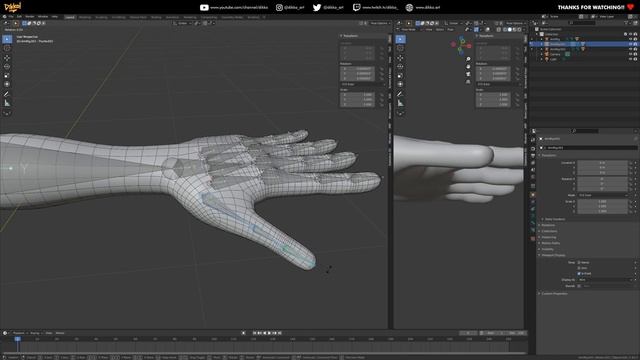The height and width of the screenshot is (360, 640).
Task: Open Pose Mode dropdown in right viewport
Action: (x=409, y=29)
